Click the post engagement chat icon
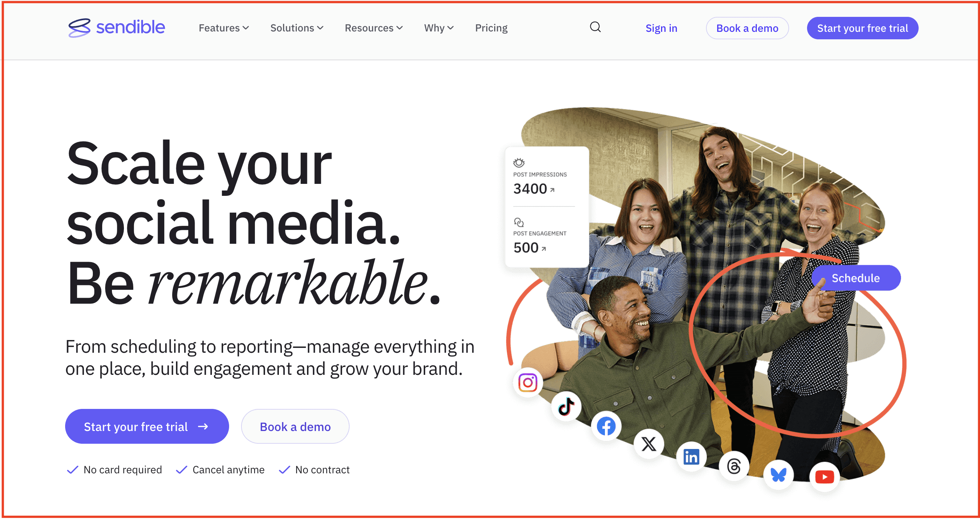The width and height of the screenshot is (980, 519). pos(519,222)
